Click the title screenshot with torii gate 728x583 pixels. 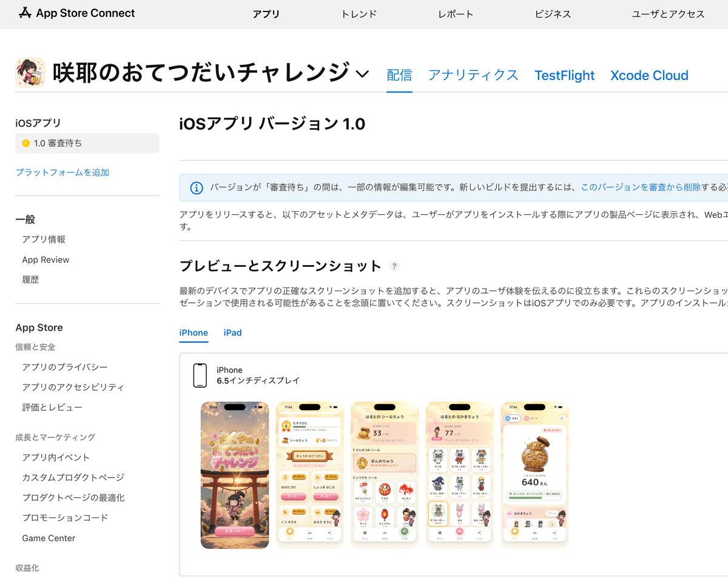click(x=235, y=475)
